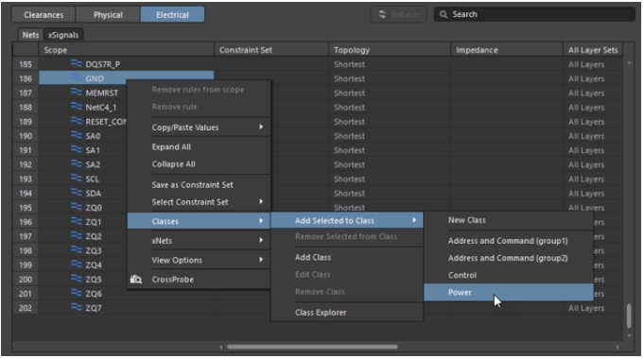
Task: Click the horizontal scrollbar thumb
Action: pyautogui.click(x=312, y=347)
